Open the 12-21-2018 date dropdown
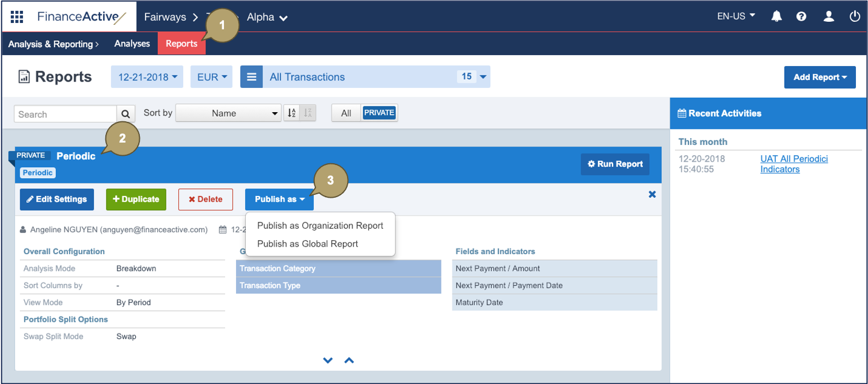This screenshot has width=868, height=384. click(x=147, y=77)
